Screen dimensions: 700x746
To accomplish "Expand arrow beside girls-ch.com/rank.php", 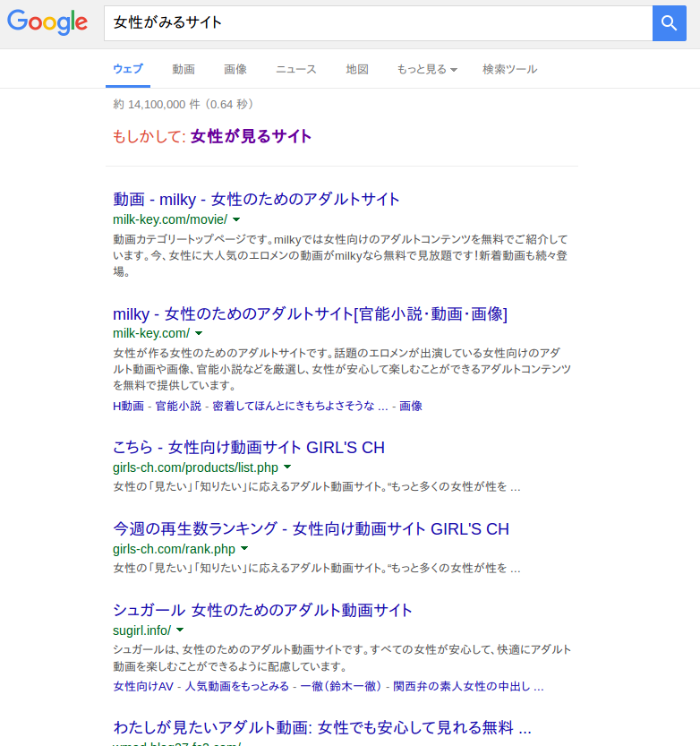I will coord(244,549).
